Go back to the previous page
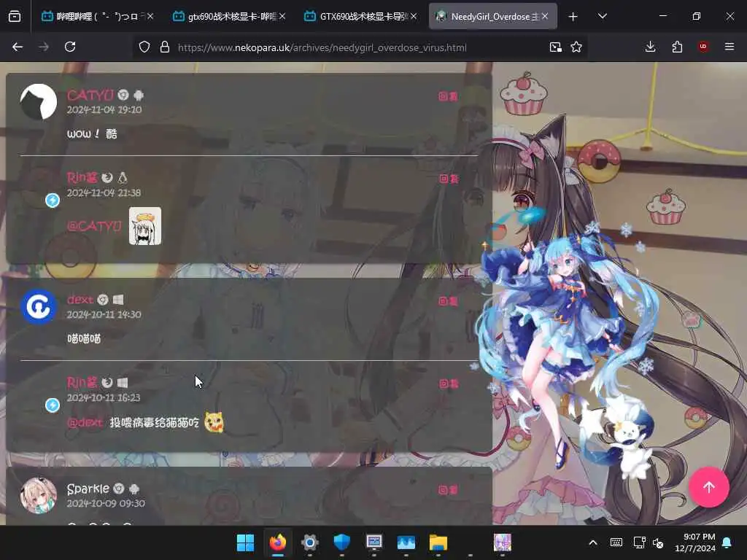747x560 pixels. click(18, 47)
